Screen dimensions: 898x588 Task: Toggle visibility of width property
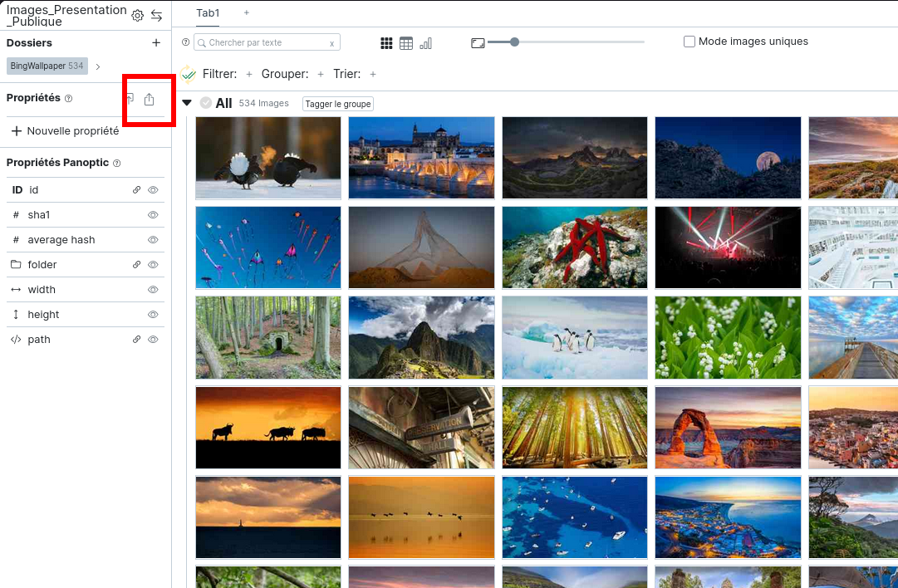[153, 290]
